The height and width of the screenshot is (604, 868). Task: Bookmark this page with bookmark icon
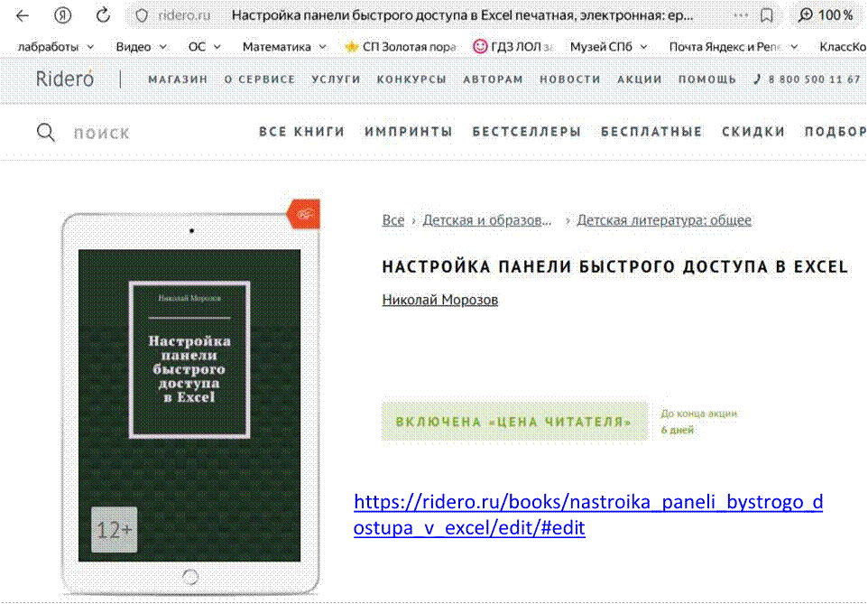(766, 15)
